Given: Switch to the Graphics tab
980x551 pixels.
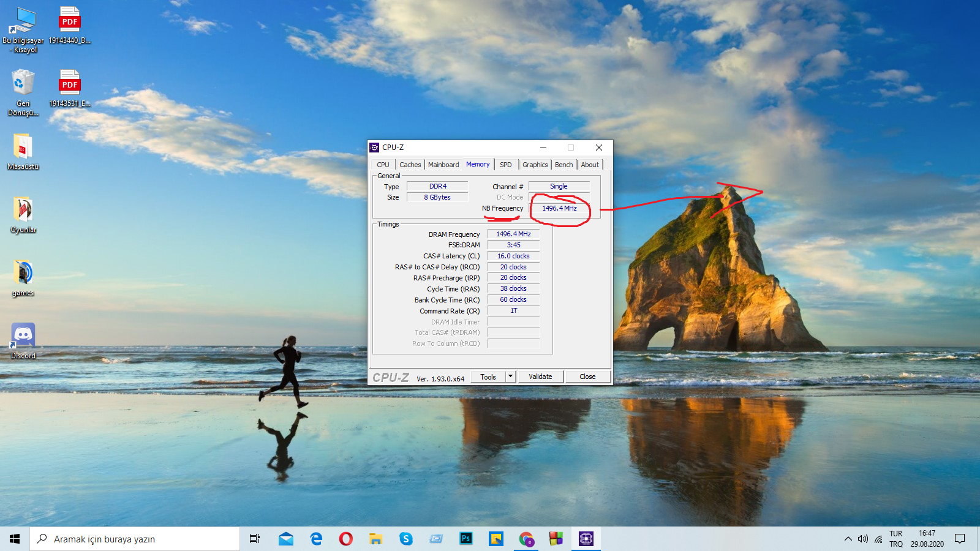Looking at the screenshot, I should tap(535, 165).
